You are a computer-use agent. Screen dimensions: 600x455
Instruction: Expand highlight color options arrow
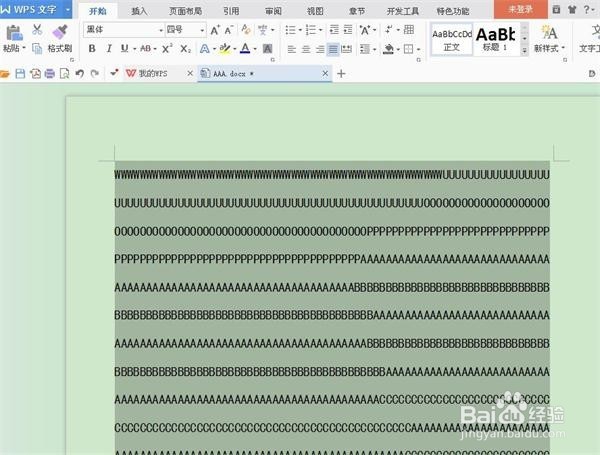click(x=235, y=49)
